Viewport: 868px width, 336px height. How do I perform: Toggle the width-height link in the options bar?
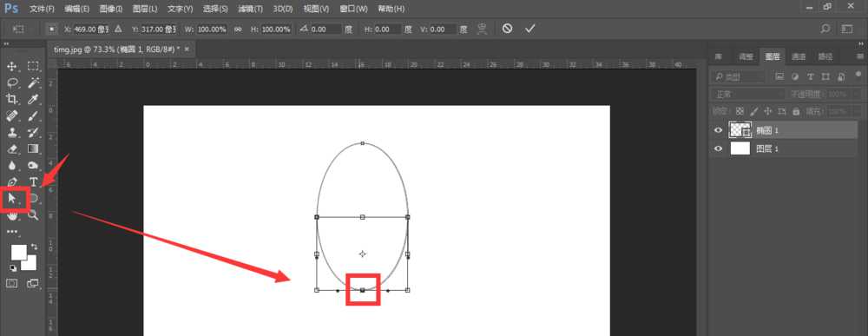click(x=238, y=30)
